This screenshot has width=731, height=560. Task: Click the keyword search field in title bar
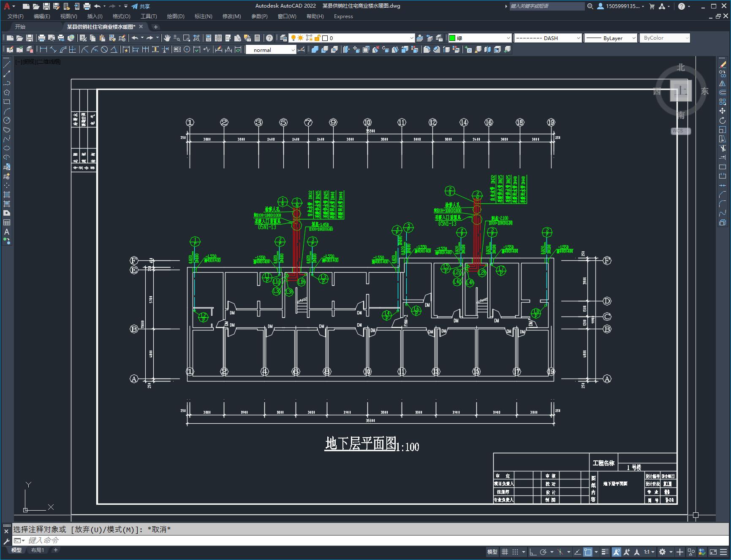pyautogui.click(x=546, y=6)
